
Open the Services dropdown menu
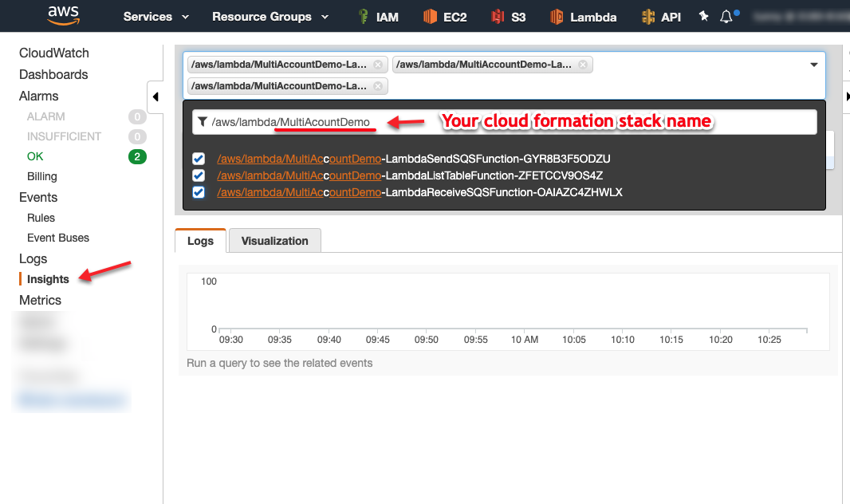pos(156,17)
